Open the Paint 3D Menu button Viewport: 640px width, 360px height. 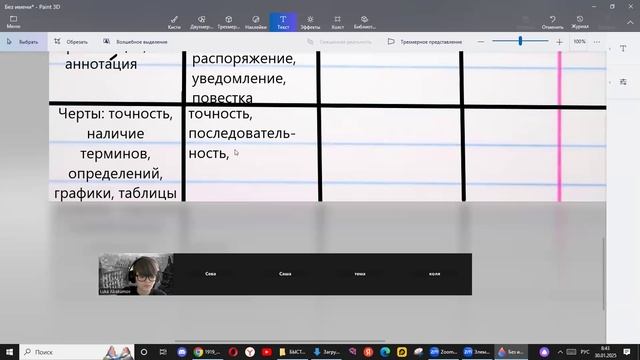13,22
